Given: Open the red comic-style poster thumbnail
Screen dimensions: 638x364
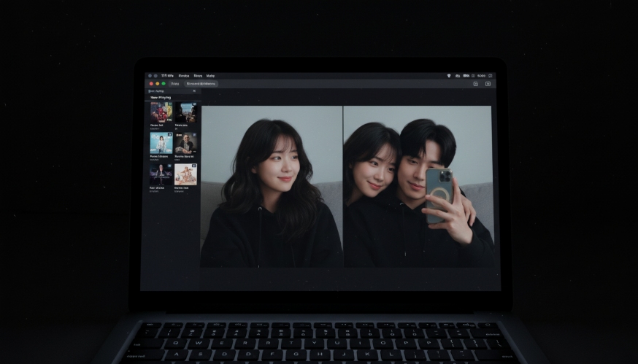Looking at the screenshot, I should tap(161, 112).
